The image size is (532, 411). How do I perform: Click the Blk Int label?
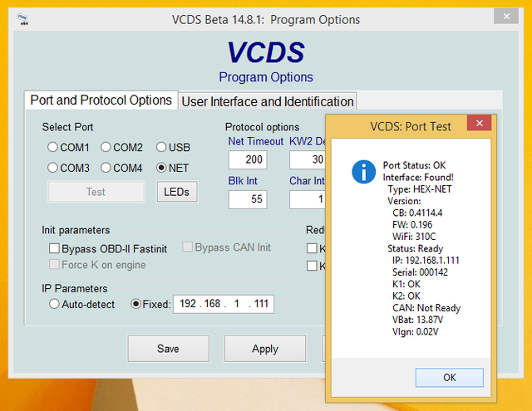tap(243, 181)
